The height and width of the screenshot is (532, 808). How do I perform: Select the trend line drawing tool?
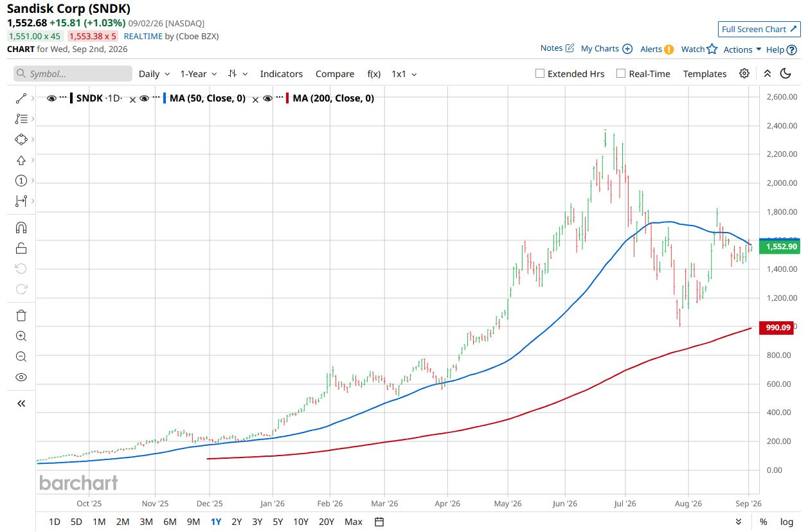click(x=21, y=99)
